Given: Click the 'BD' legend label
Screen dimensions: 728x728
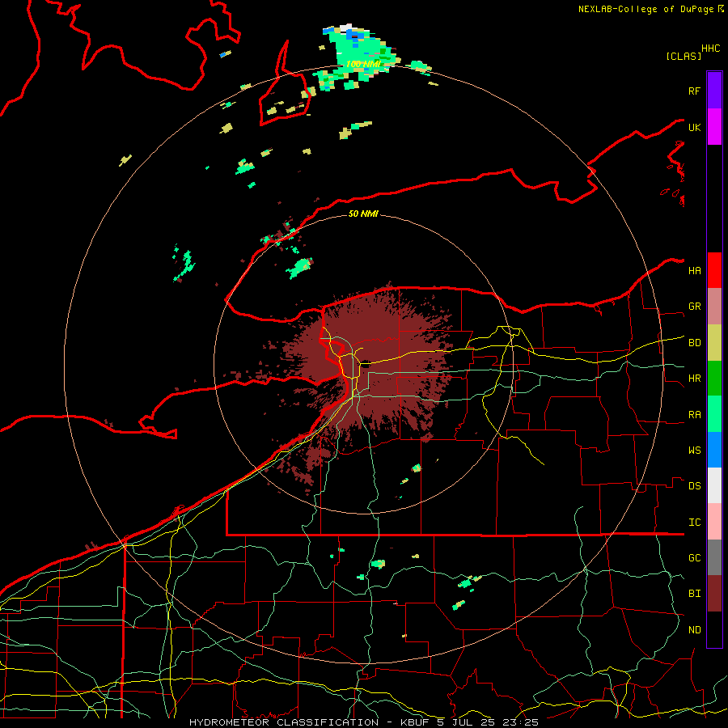Looking at the screenshot, I should pyautogui.click(x=694, y=343).
